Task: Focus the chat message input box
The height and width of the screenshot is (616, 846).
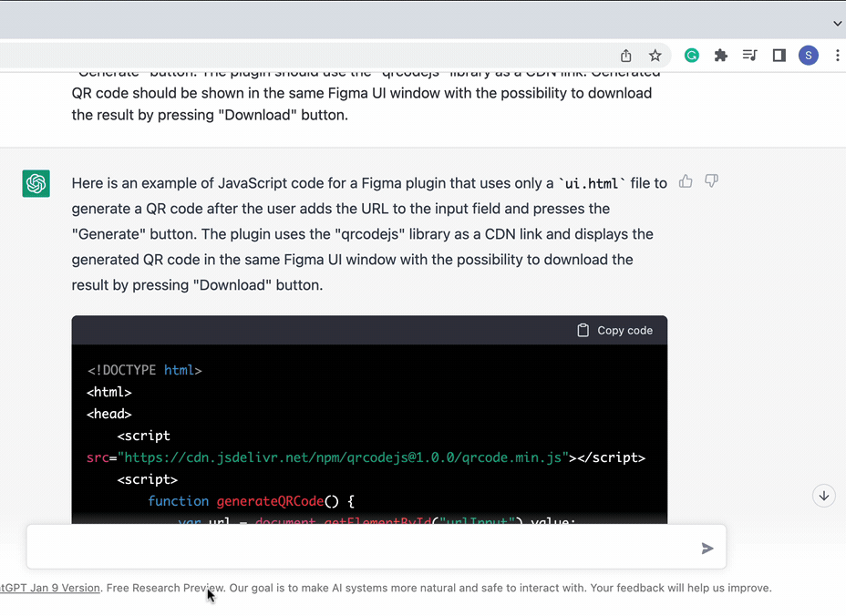Action: click(365, 548)
